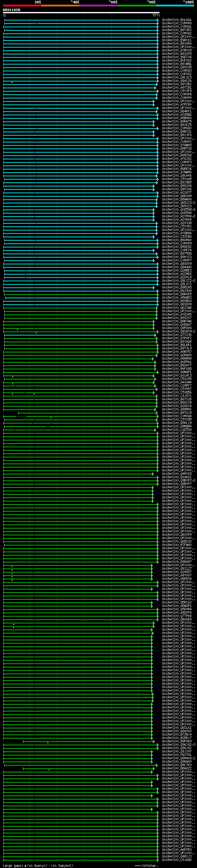Select hit label UniRef100_C1MPF7

coord(176,386)
